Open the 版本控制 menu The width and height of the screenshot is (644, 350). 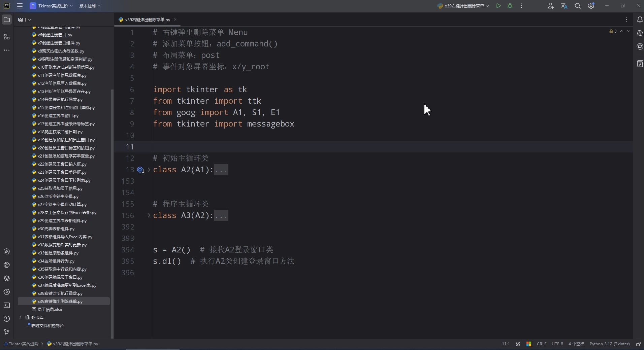(x=89, y=6)
